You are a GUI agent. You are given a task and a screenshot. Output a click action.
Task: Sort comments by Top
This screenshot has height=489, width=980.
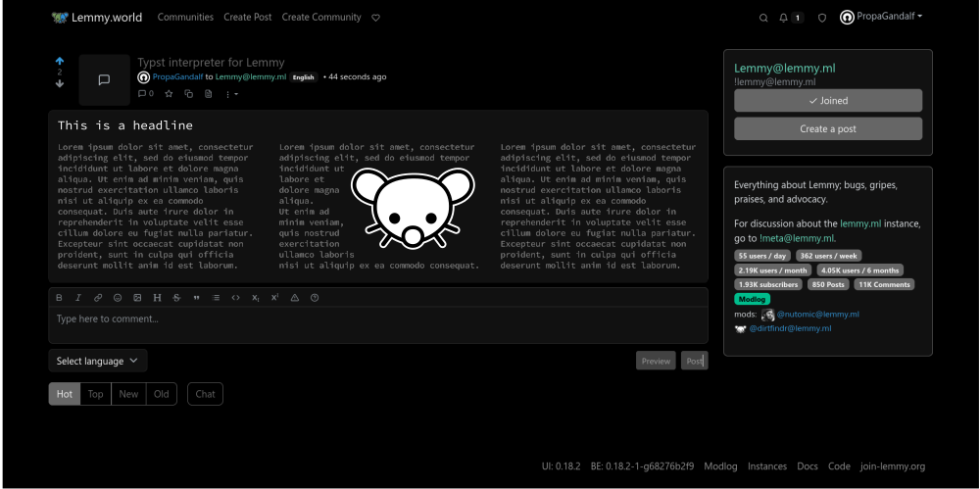coord(96,394)
